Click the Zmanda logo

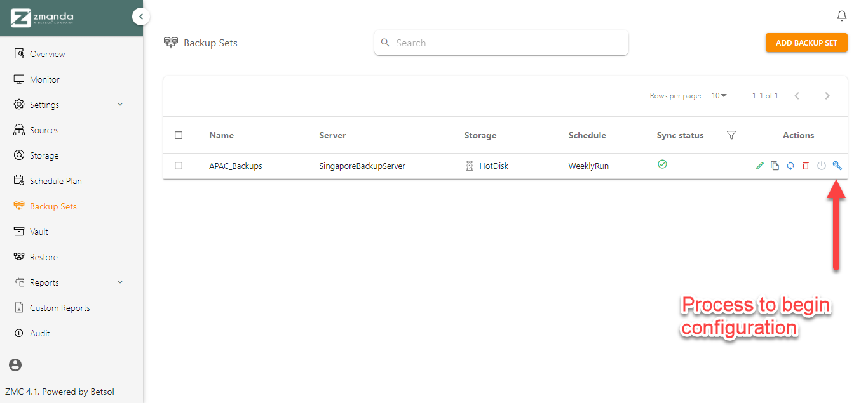(x=42, y=18)
